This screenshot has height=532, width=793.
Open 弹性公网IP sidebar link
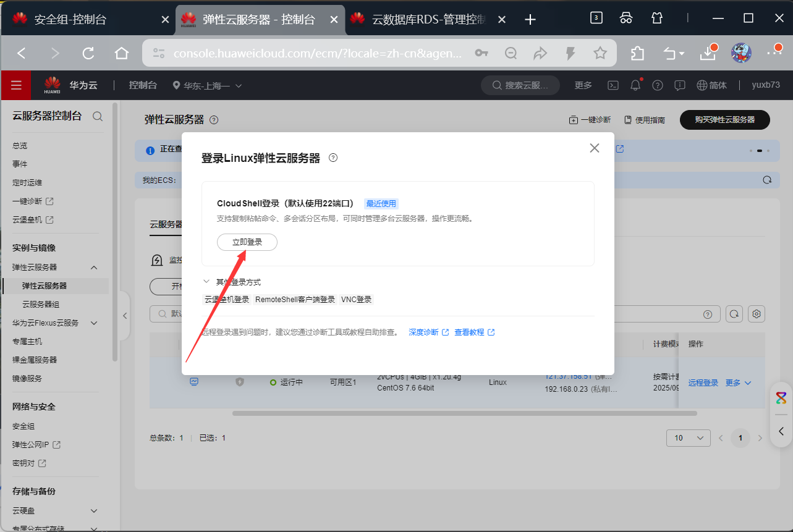tap(36, 445)
